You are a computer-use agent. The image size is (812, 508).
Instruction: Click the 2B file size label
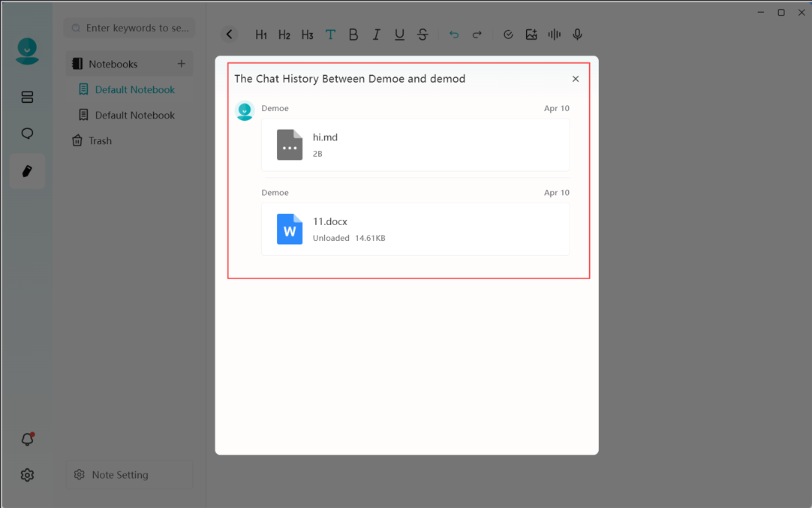(317, 154)
